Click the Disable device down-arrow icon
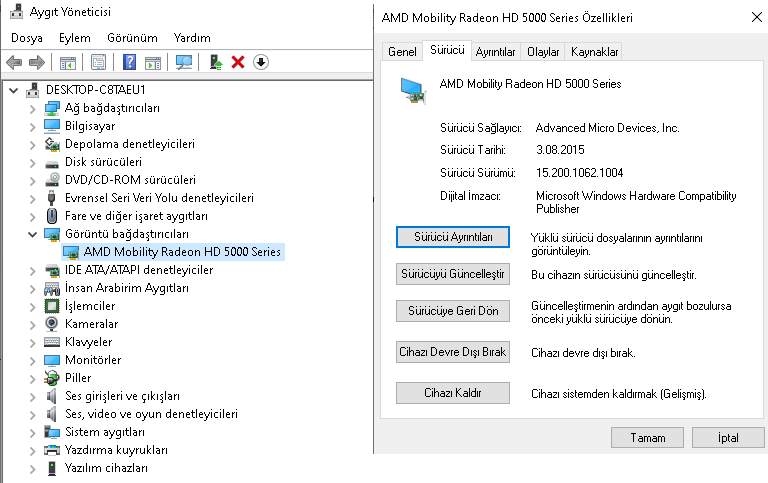Screen dimensions: 768x483 tap(261, 62)
